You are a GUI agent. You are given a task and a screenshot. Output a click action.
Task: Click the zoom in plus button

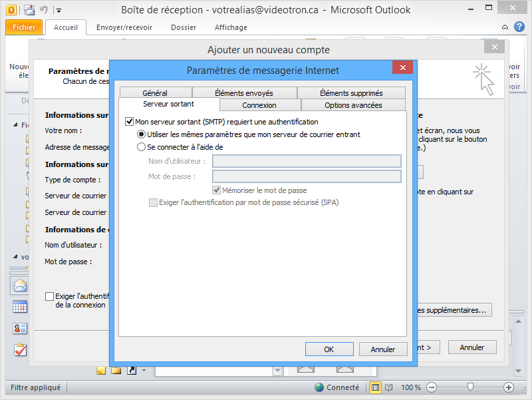508,387
